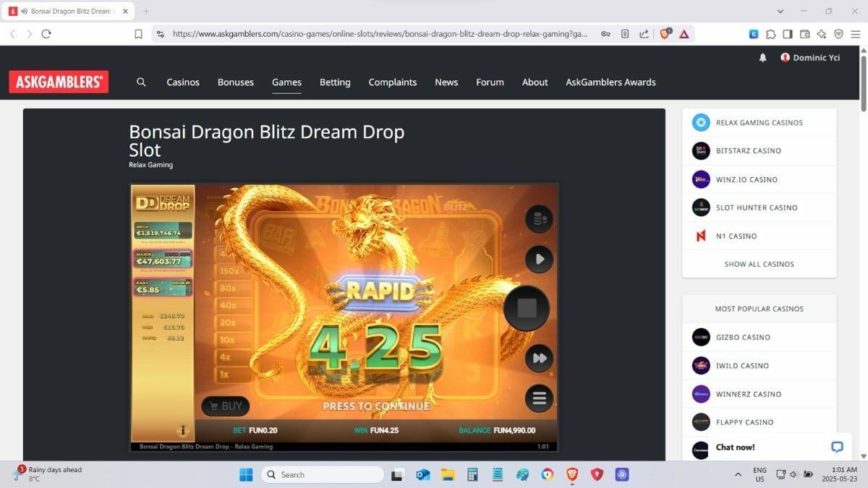Open Gizbo Casino link
This screenshot has height=488, width=868.
[x=759, y=337]
